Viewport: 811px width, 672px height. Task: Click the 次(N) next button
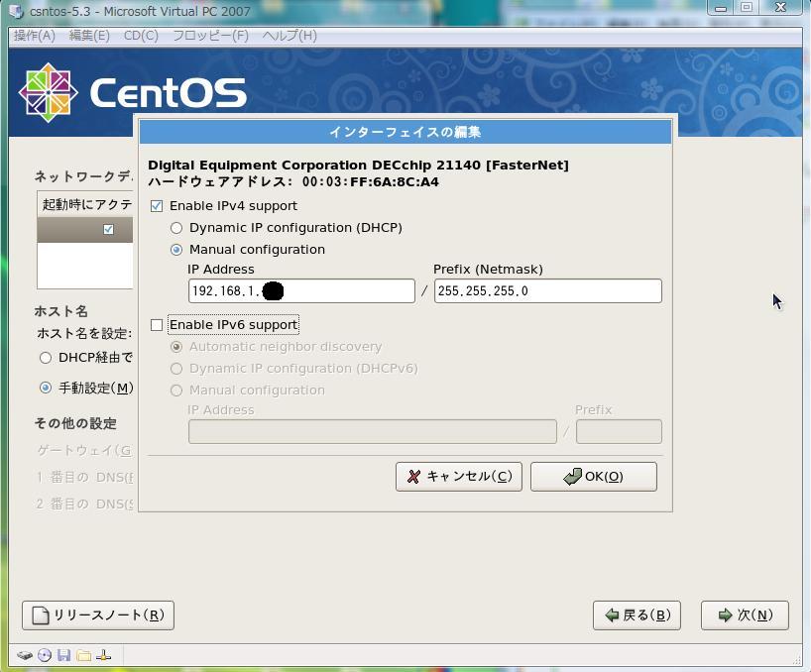coord(744,615)
